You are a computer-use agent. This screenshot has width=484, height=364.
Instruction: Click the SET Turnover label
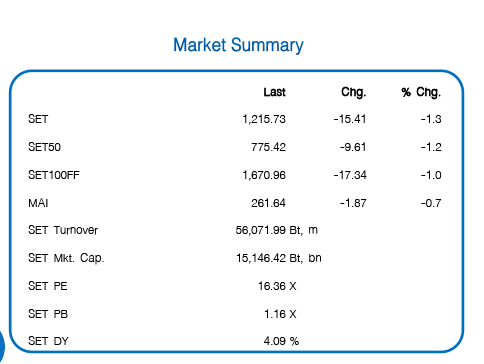[63, 230]
